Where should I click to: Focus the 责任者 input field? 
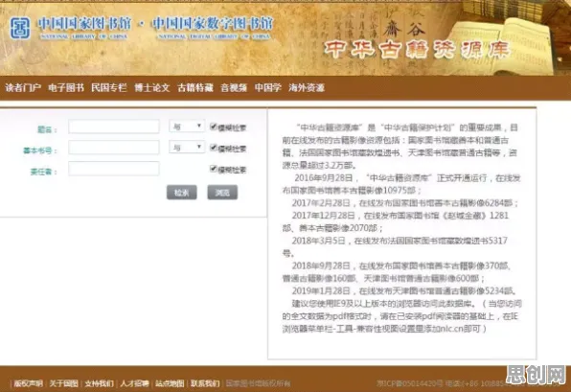click(x=114, y=169)
